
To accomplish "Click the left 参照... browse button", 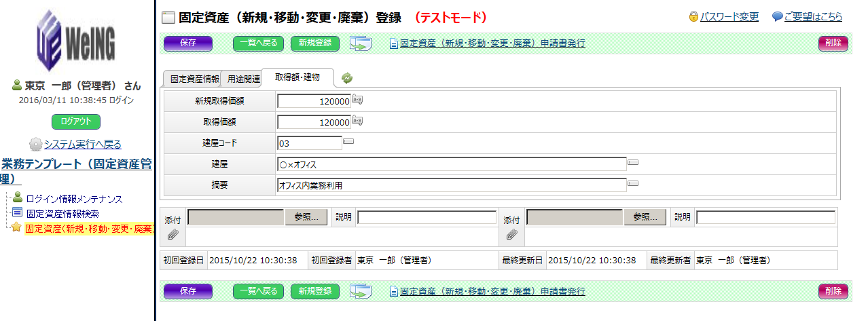I will [x=306, y=217].
